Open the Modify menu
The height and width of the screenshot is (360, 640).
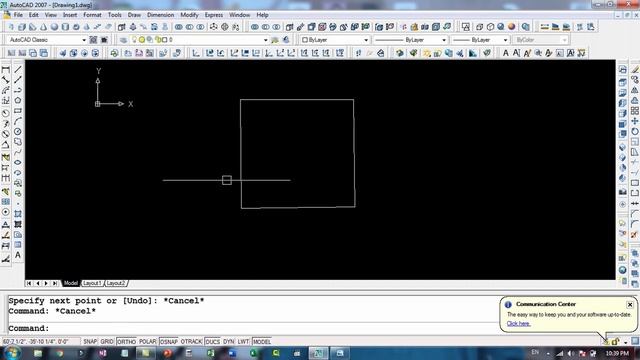[189, 15]
